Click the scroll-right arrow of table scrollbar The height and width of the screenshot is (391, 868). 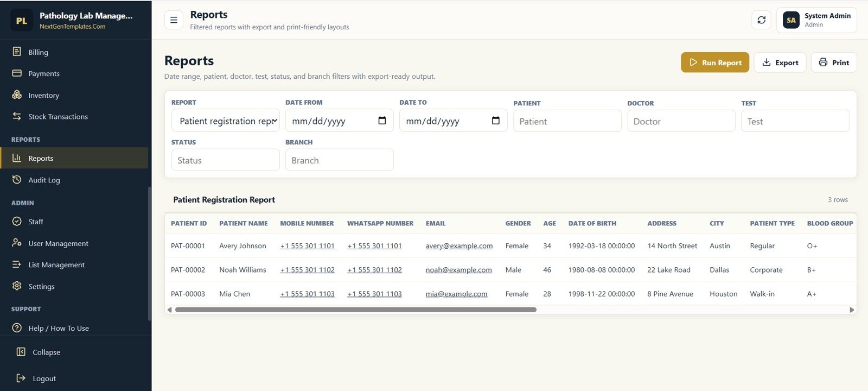click(x=852, y=310)
